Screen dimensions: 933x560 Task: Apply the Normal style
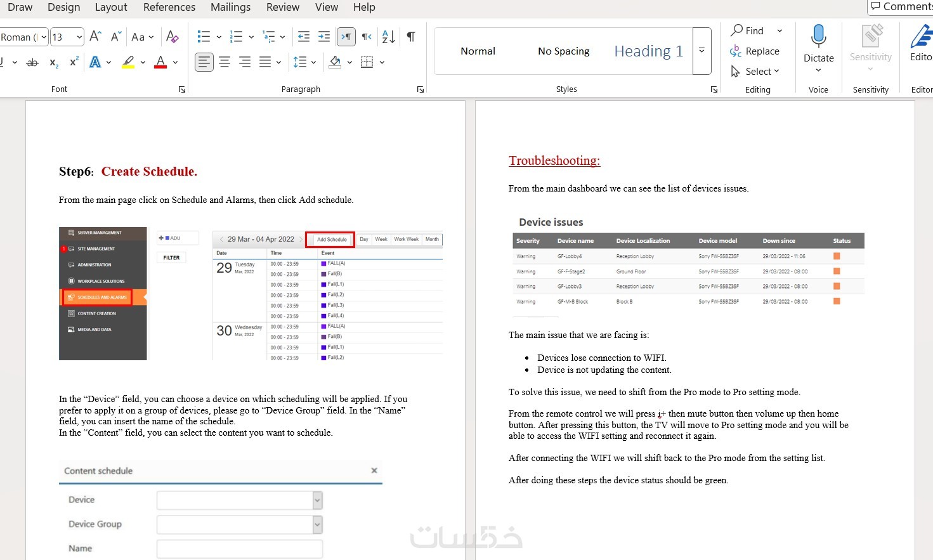pos(478,51)
